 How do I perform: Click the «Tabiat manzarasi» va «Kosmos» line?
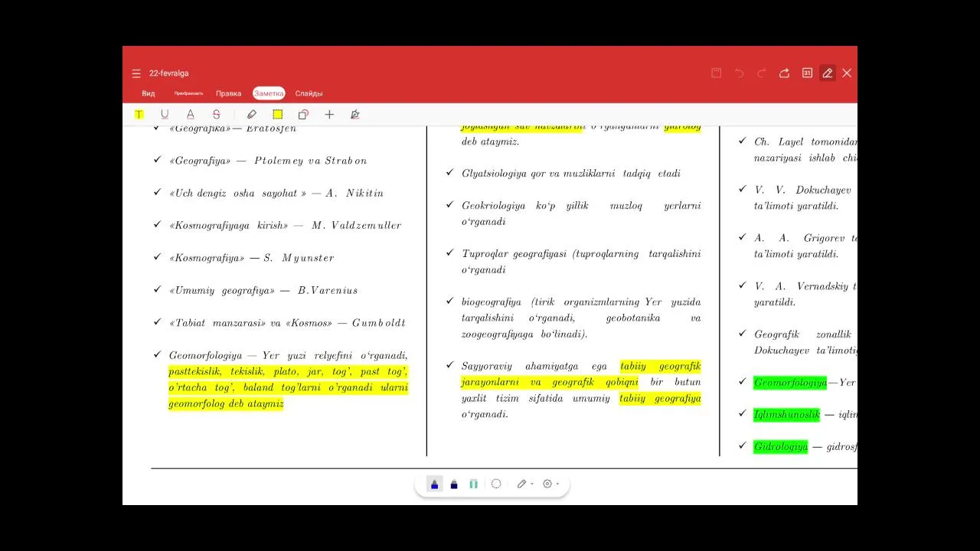click(x=287, y=323)
